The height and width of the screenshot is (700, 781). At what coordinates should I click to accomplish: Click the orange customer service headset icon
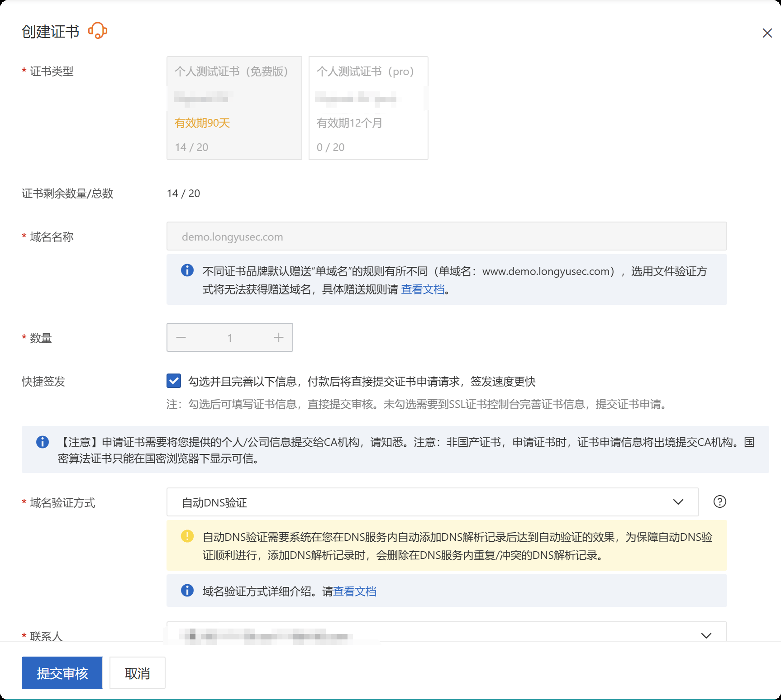pyautogui.click(x=97, y=31)
